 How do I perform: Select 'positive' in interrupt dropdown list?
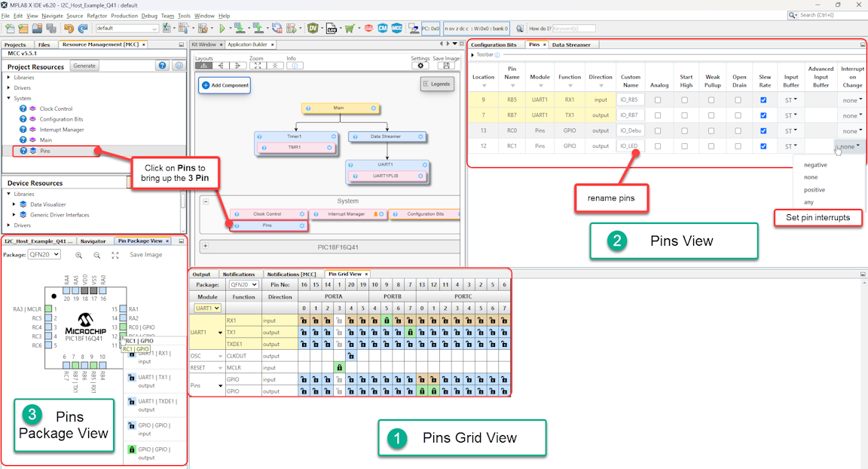pos(815,190)
